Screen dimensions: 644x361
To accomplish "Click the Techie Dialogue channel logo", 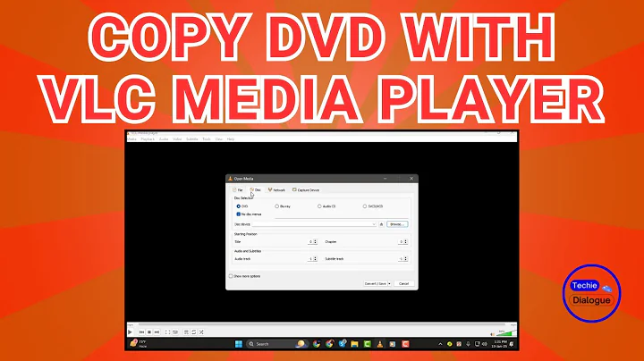I will [591, 293].
